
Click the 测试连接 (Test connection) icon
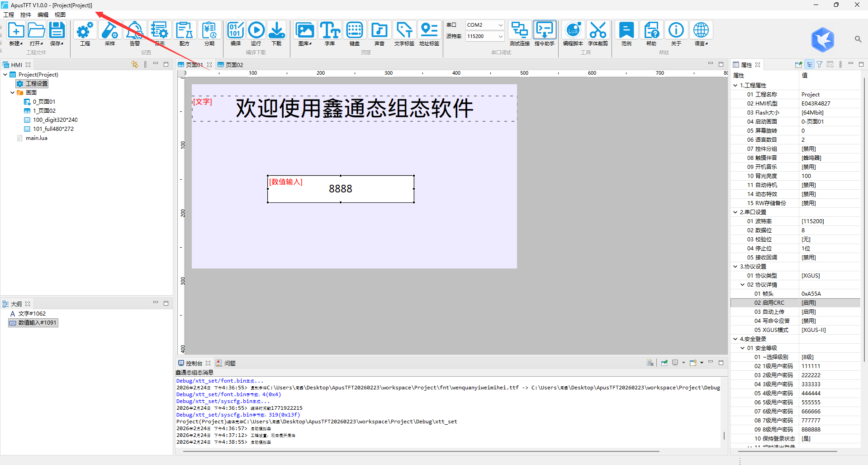519,31
